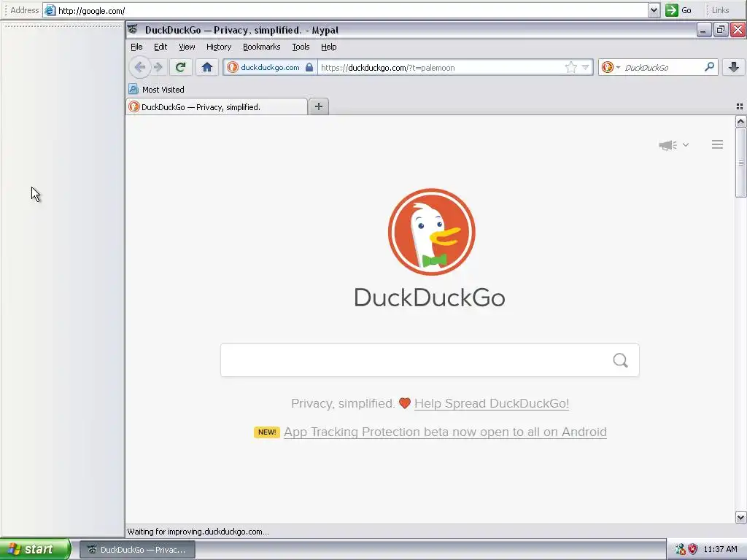Open the search engine selector dropdown

tap(611, 67)
